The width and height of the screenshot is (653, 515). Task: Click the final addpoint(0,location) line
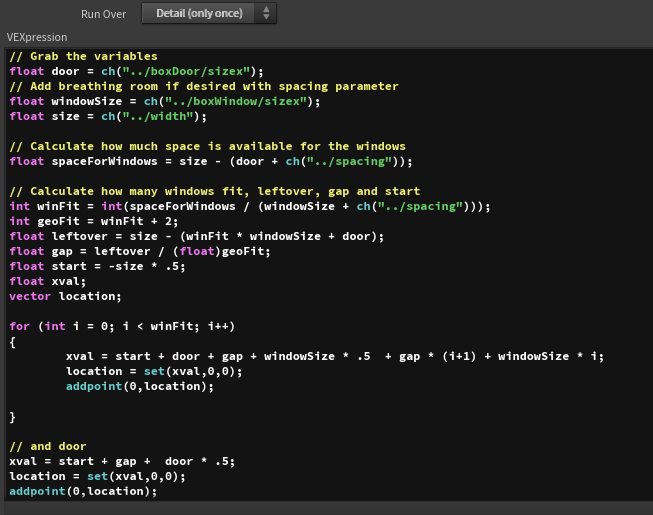(x=83, y=491)
